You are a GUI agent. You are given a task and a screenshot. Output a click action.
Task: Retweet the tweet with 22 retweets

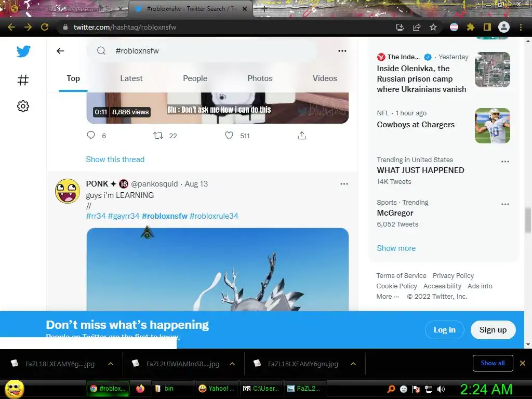[158, 136]
